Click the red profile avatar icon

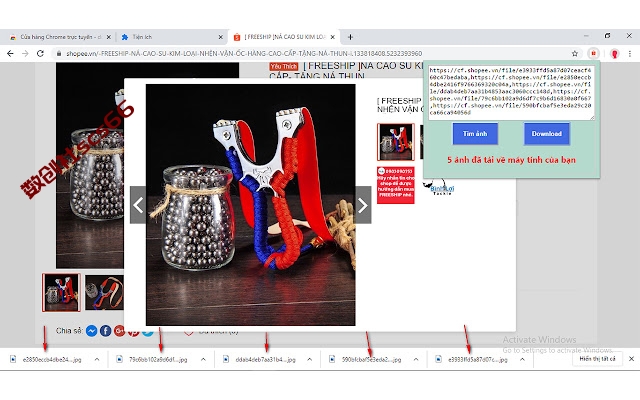pyautogui.click(x=614, y=53)
